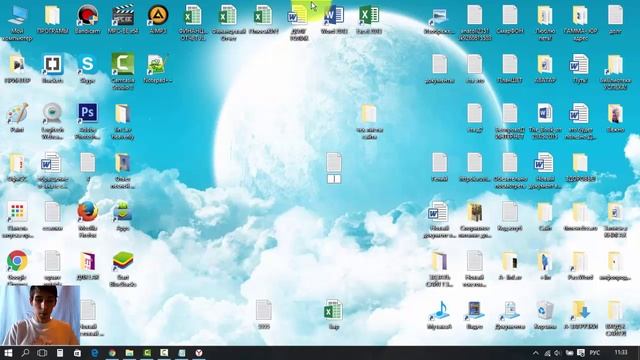Select the Excel 2013 desktop shortcut

tap(369, 19)
